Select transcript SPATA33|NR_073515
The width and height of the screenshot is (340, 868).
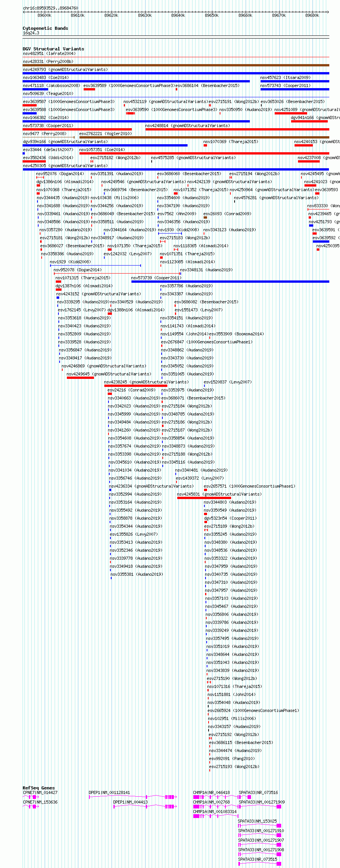[x=257, y=859]
